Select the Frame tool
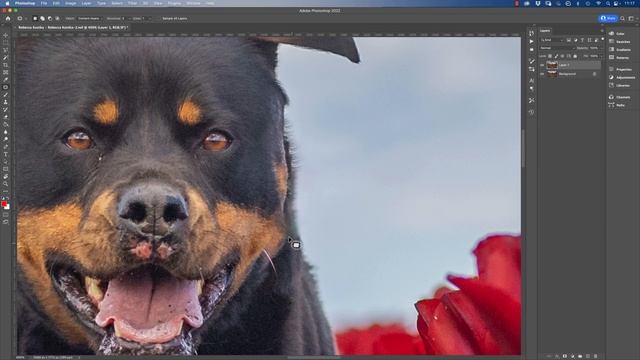This screenshot has height=360, width=640. point(5,72)
